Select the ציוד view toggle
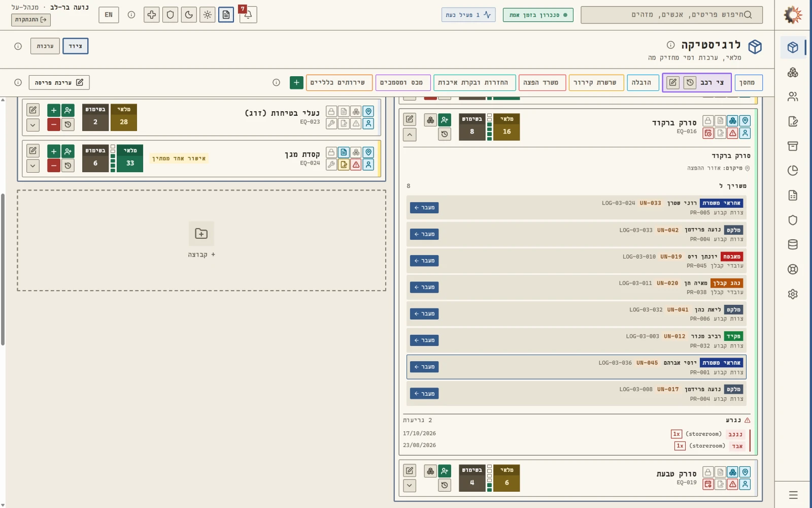This screenshot has width=812, height=508. coord(76,46)
